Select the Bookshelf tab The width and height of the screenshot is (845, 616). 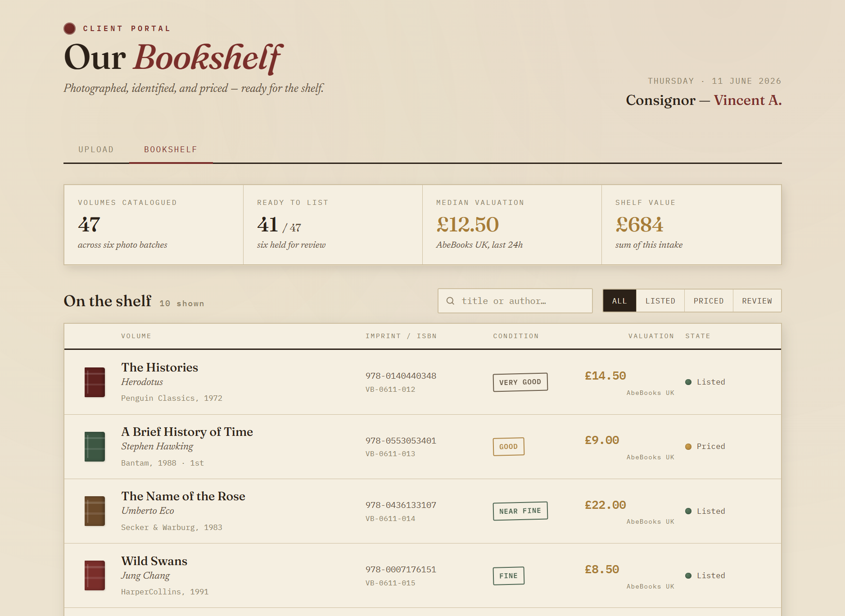point(171,149)
